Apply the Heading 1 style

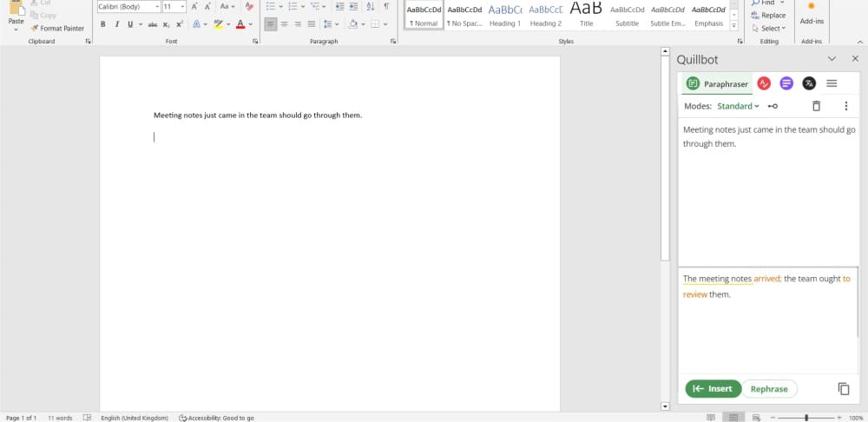pyautogui.click(x=505, y=16)
